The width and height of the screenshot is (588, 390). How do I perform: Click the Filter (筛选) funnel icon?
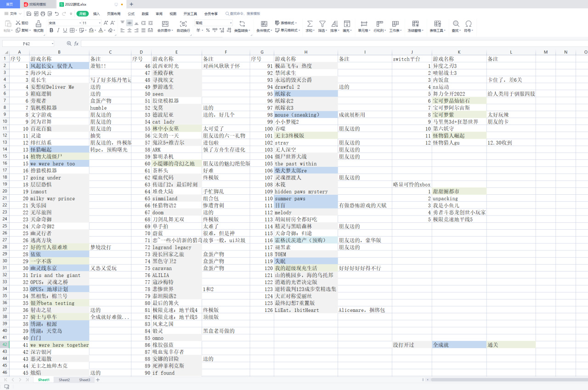322,23
